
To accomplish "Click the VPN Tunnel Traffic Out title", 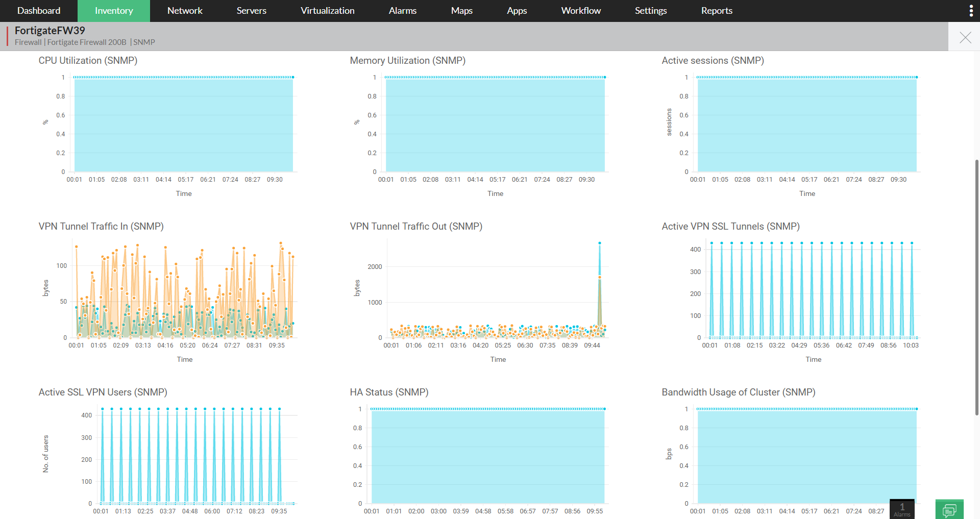I will pos(416,227).
